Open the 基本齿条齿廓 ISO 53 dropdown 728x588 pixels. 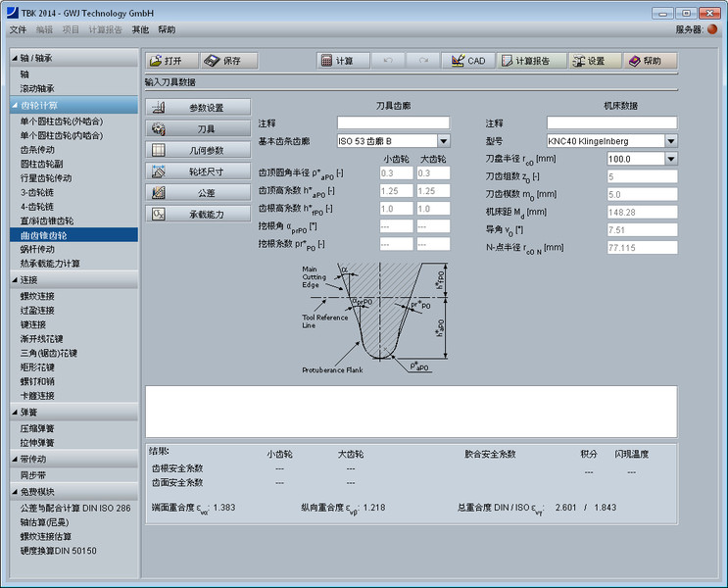[x=443, y=141]
